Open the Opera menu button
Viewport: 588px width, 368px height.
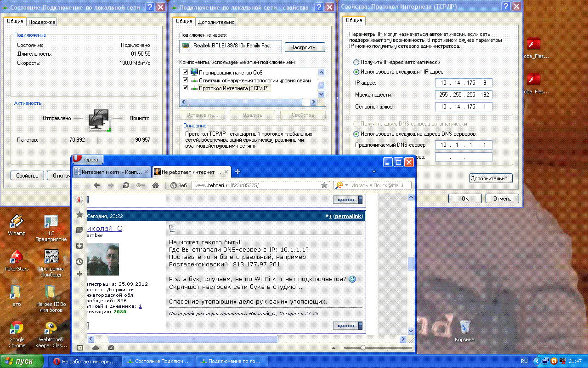88,159
